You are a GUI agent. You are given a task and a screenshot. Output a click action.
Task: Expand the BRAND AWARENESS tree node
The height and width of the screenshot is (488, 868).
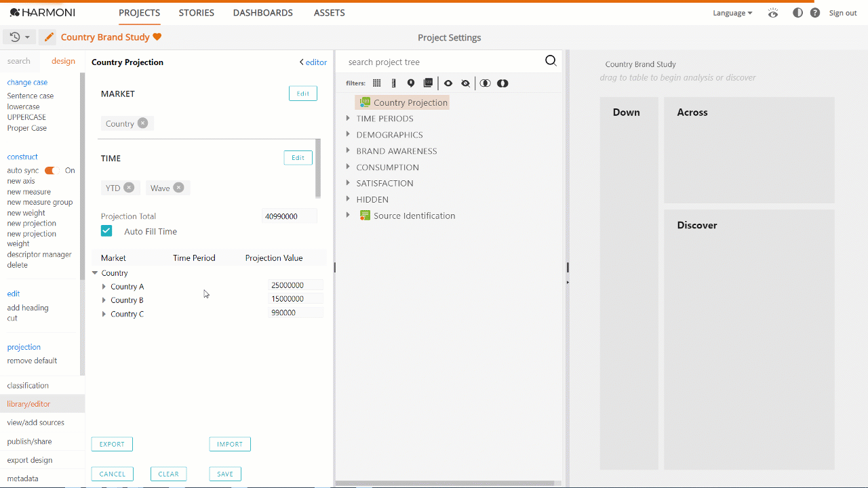tap(348, 150)
